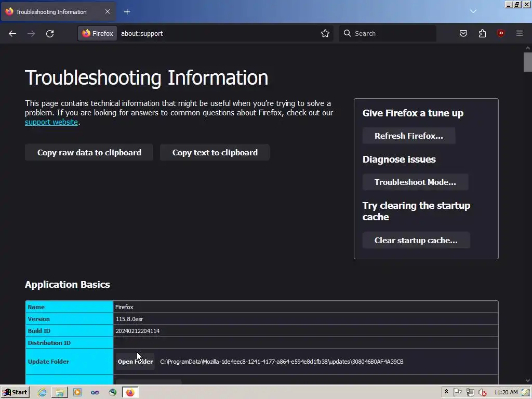Click the infinity-shaped taskbar icon
The image size is (532, 399).
click(95, 392)
